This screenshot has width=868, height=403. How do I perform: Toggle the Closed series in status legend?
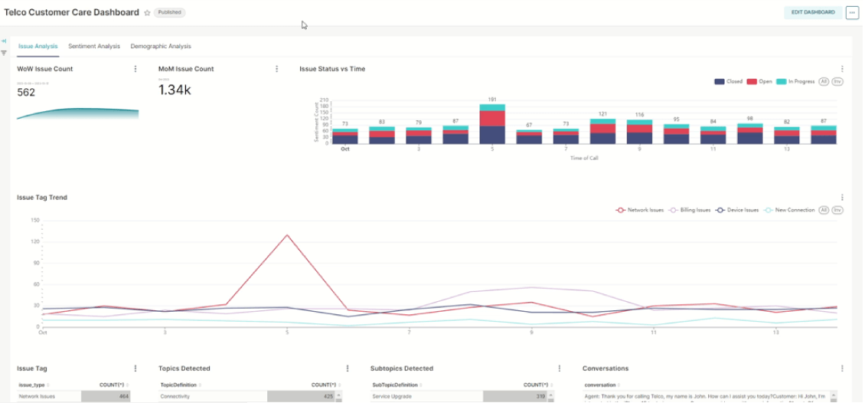pyautogui.click(x=728, y=81)
